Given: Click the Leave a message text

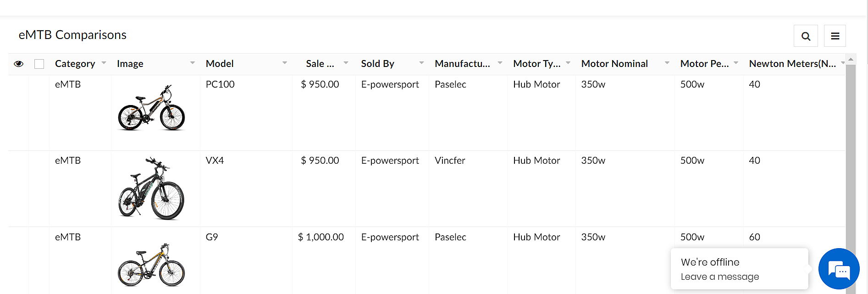Looking at the screenshot, I should click(x=719, y=277).
